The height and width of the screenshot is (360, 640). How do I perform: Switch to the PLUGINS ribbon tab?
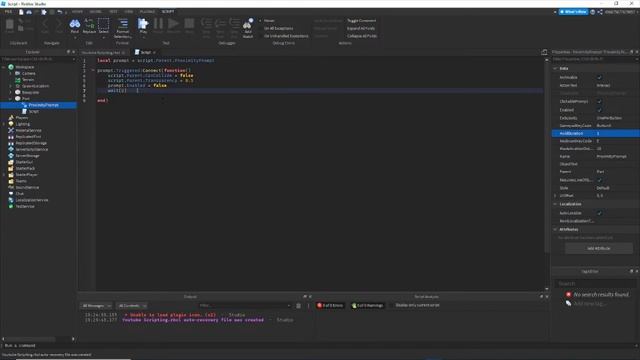pyautogui.click(x=147, y=12)
